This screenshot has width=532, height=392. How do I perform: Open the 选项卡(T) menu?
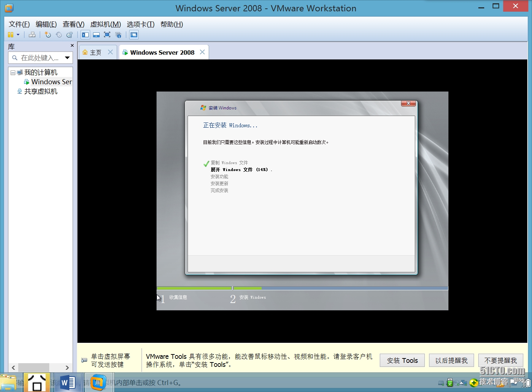[x=140, y=24]
